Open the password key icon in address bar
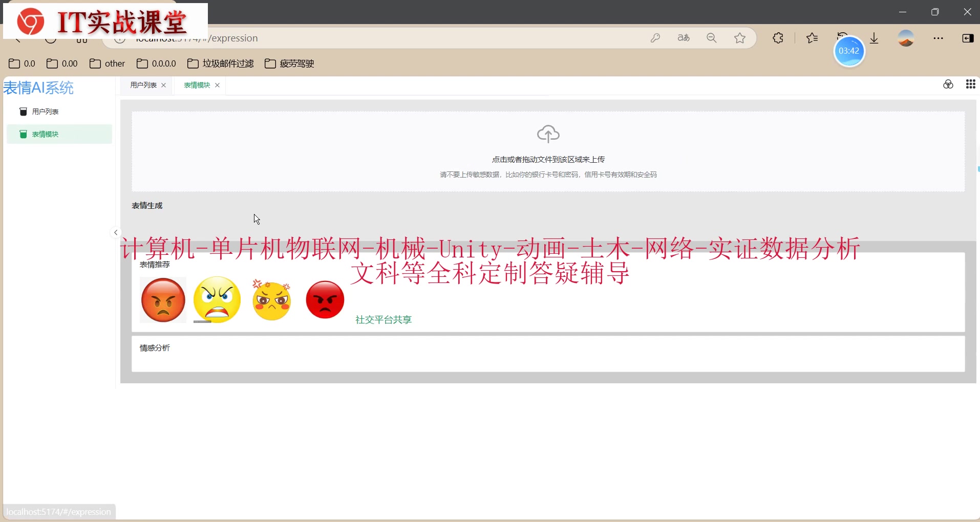980x522 pixels. pos(655,38)
